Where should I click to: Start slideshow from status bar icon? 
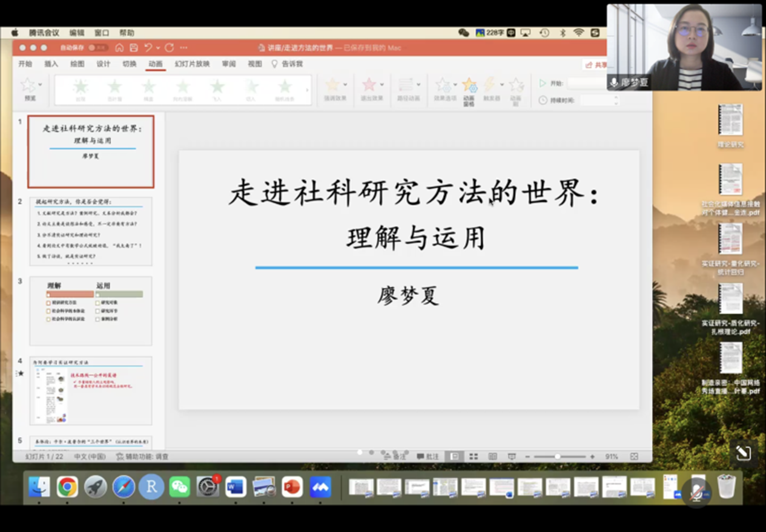tap(512, 456)
